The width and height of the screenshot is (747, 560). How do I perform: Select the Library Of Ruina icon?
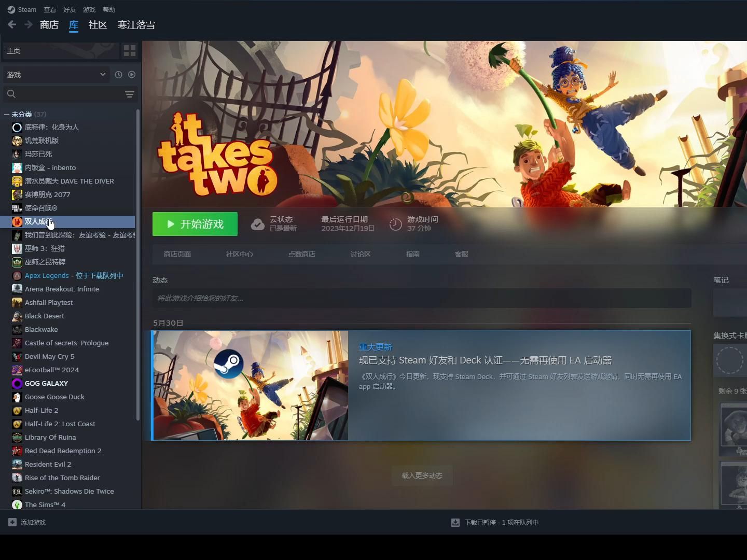17,437
